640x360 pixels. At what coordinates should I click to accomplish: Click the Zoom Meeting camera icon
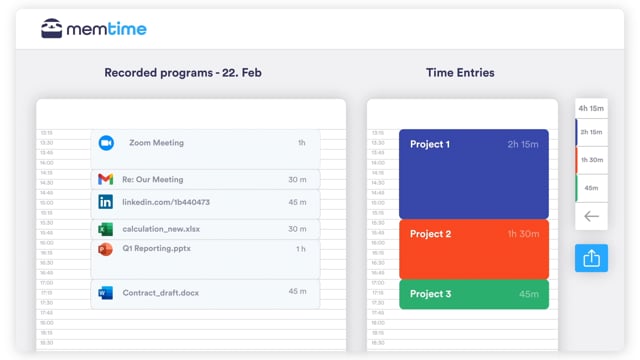click(x=106, y=143)
